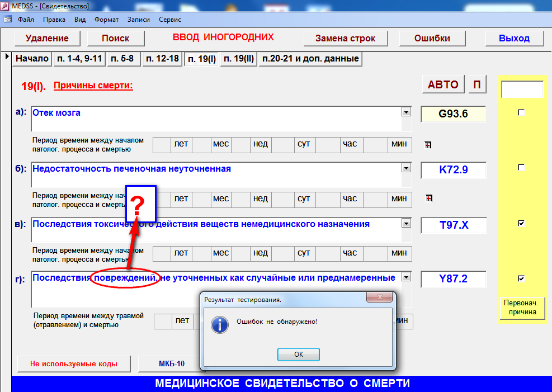Switch to the п. 1-4, 9-11 tab
Screen dimensions: 552x392
[79, 58]
